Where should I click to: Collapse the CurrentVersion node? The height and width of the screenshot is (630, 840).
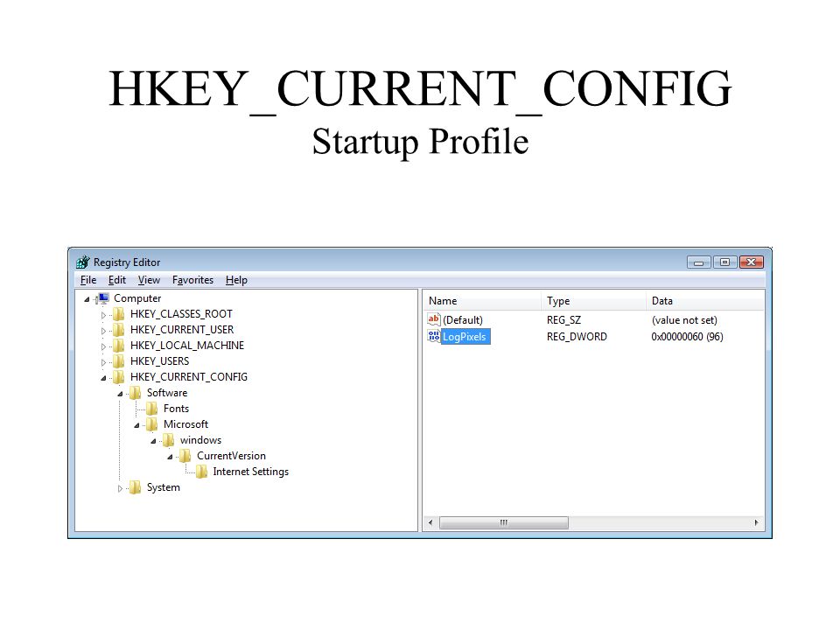[x=170, y=457]
